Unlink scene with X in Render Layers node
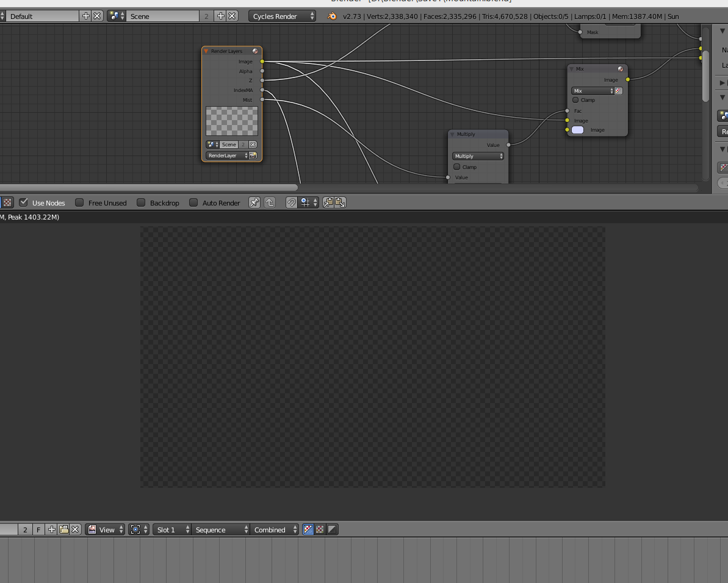 pyautogui.click(x=253, y=145)
